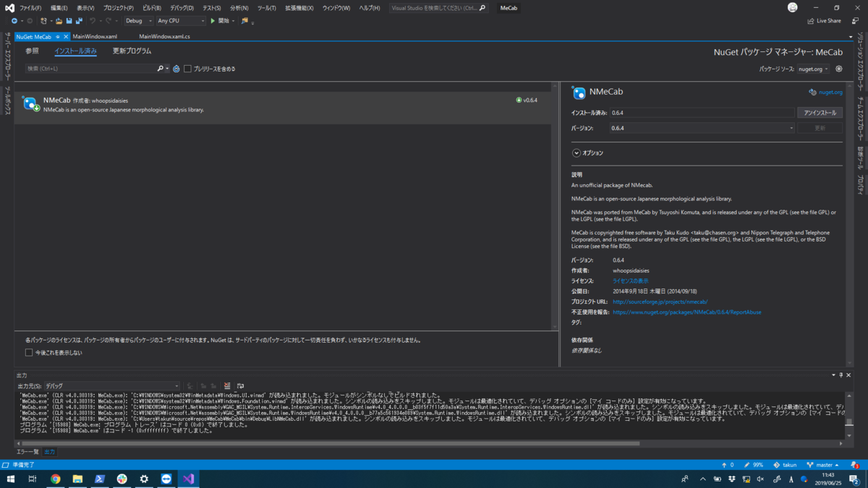The height and width of the screenshot is (488, 868).
Task: Open the Output window options dropdown arrow
Action: (x=833, y=375)
